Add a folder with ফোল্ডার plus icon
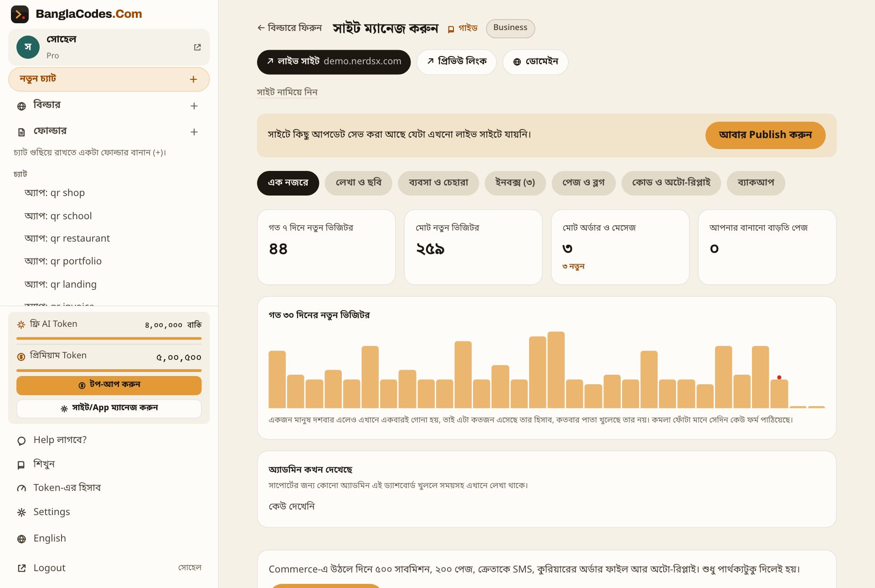 point(194,132)
